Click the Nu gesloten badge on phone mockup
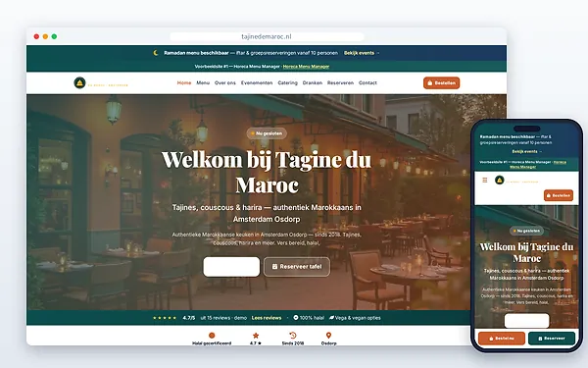588x368 pixels. [527, 231]
